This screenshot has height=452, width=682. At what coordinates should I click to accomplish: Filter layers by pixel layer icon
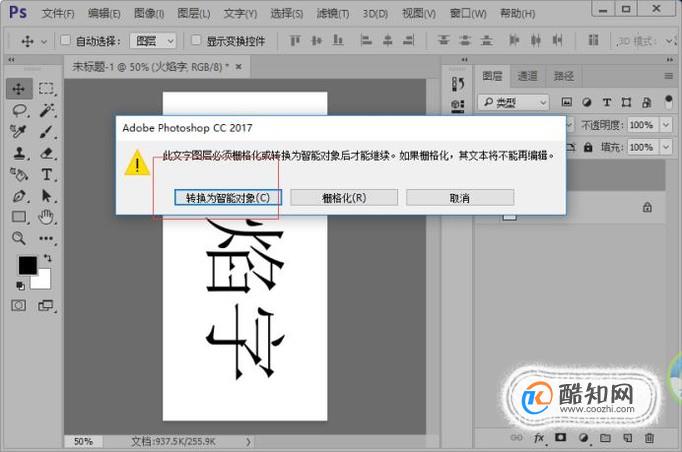(x=566, y=102)
